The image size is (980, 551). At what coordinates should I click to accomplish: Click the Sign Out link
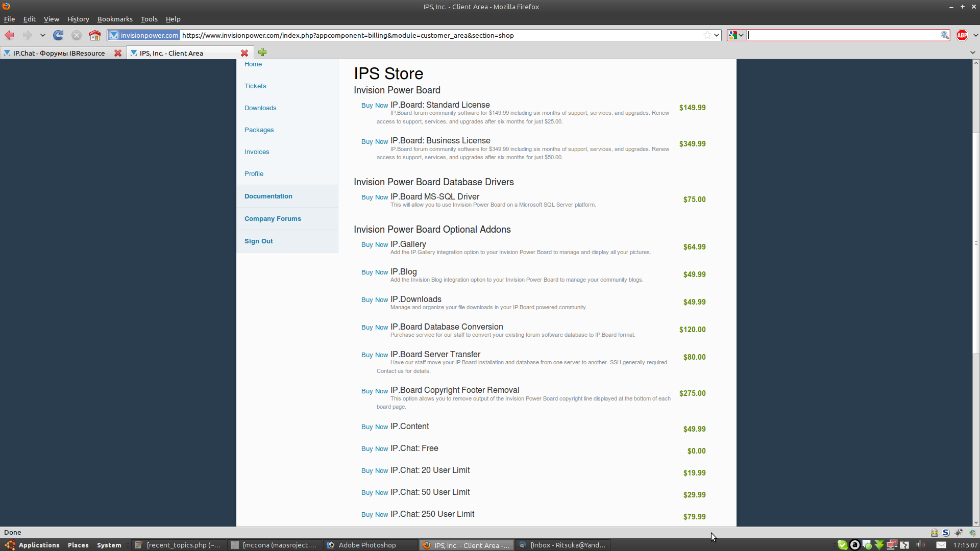259,241
